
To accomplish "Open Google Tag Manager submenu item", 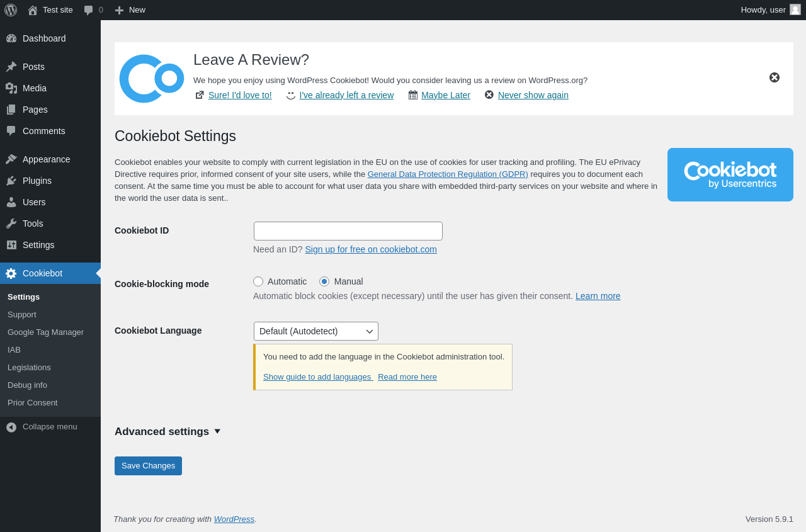I will (x=45, y=332).
